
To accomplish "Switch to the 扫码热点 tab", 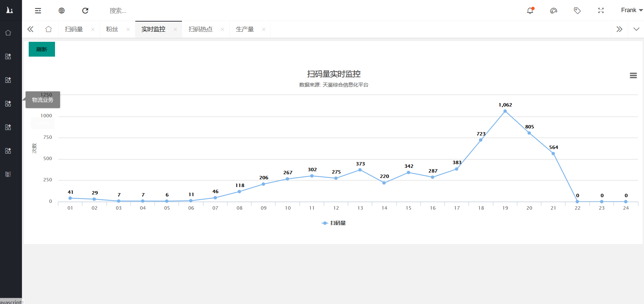I will click(x=200, y=29).
